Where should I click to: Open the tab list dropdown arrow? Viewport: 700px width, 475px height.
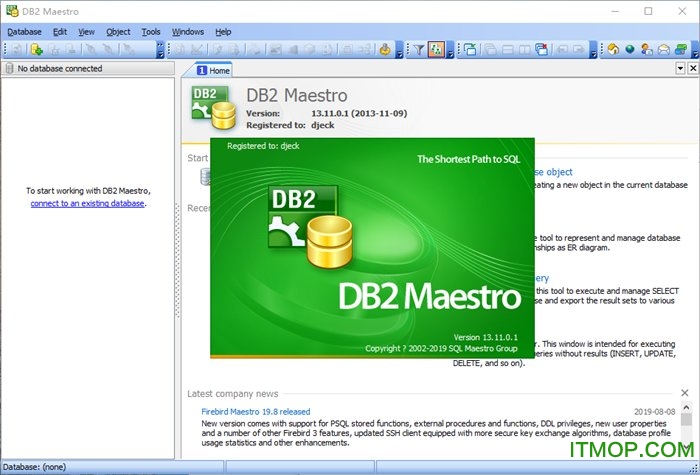click(680, 68)
